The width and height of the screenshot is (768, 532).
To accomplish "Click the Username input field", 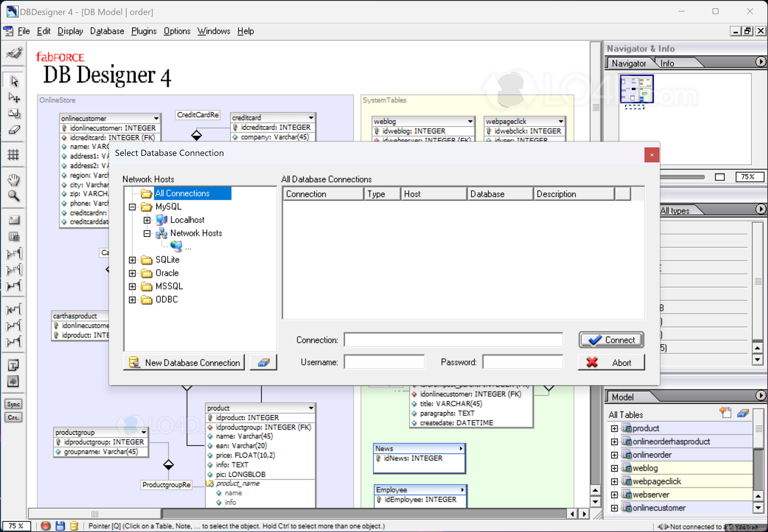I will (x=384, y=362).
